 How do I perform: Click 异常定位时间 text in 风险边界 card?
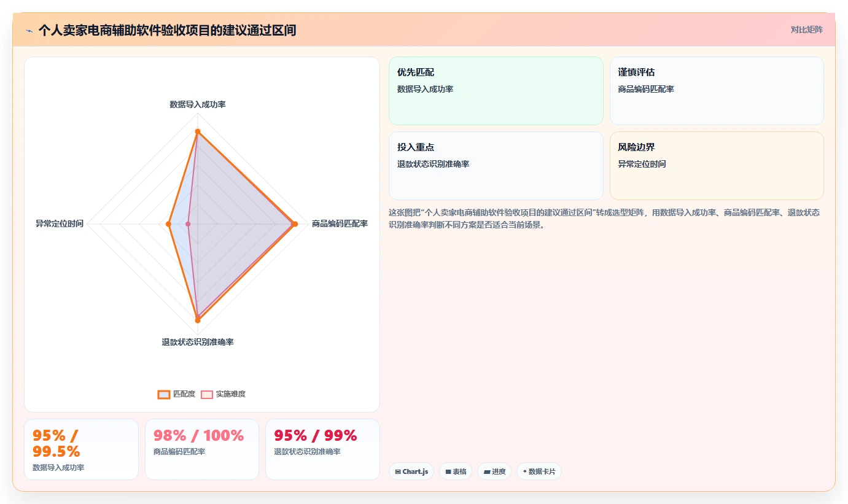point(642,164)
